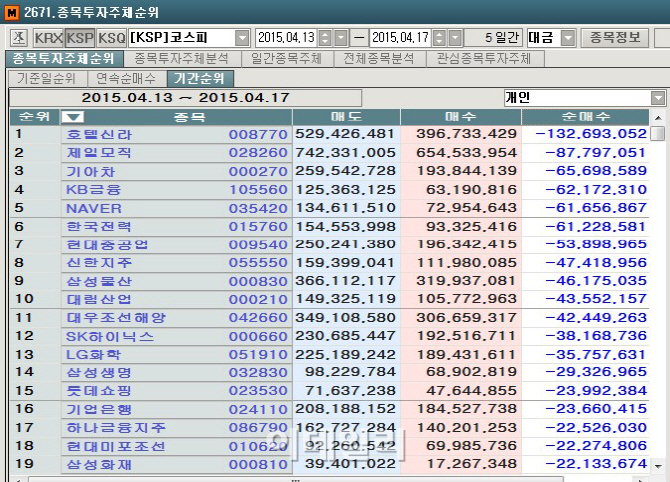Click net buy value -22,133,674
670x482 pixels.
(x=596, y=464)
